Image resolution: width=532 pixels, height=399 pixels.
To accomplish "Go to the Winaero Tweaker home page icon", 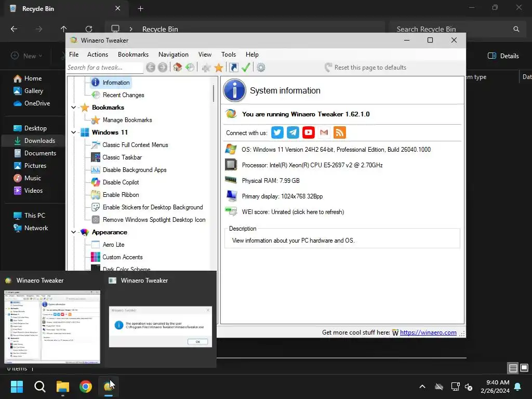I will pyautogui.click(x=178, y=68).
